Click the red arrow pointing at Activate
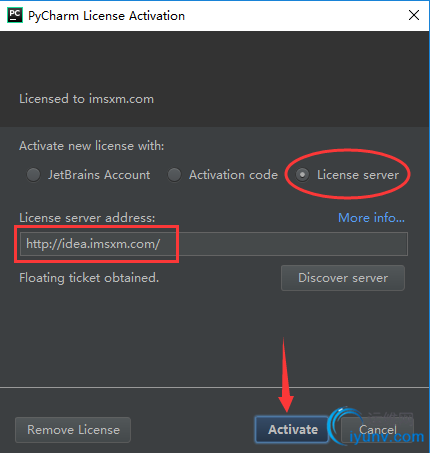This screenshot has width=430, height=453. click(x=285, y=375)
